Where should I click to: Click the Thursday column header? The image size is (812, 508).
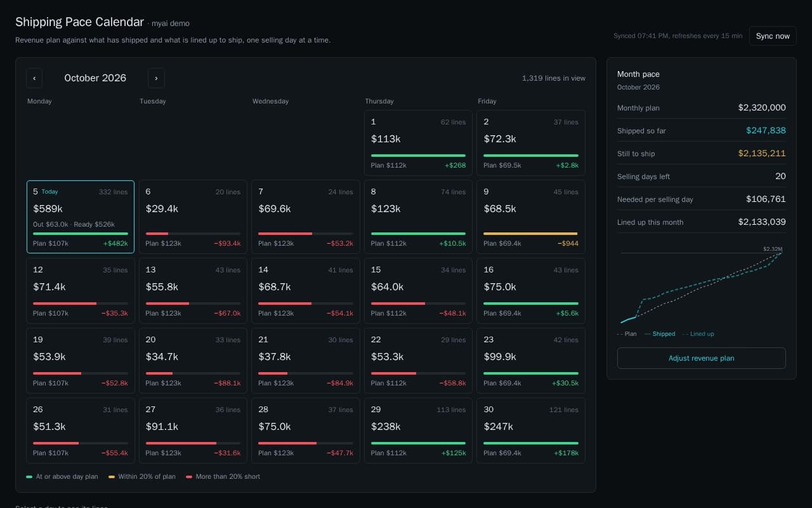pos(379,102)
